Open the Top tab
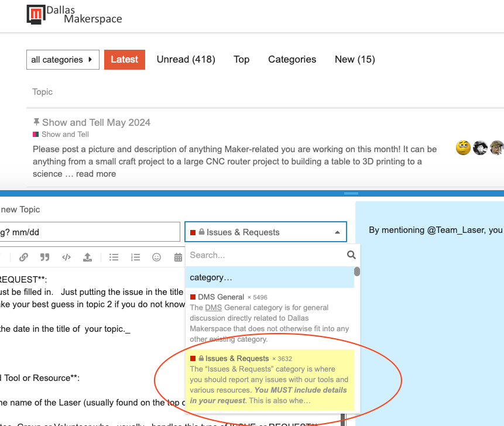504x426 pixels. tap(241, 60)
